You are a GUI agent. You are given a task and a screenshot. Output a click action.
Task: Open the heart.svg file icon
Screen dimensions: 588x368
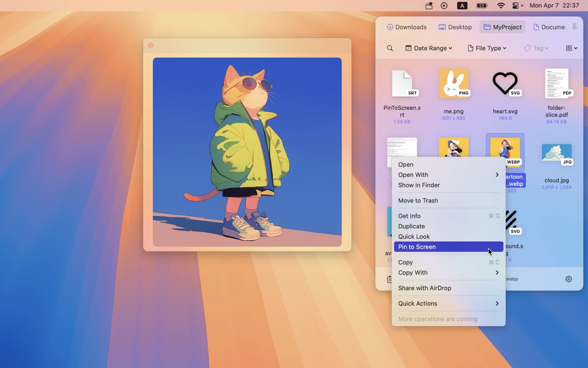[505, 83]
